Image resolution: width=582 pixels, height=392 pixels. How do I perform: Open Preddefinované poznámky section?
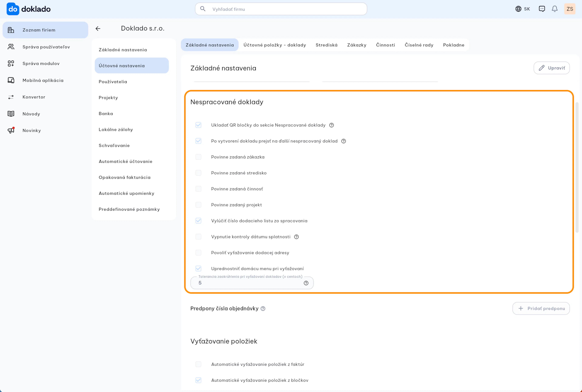pyautogui.click(x=132, y=209)
